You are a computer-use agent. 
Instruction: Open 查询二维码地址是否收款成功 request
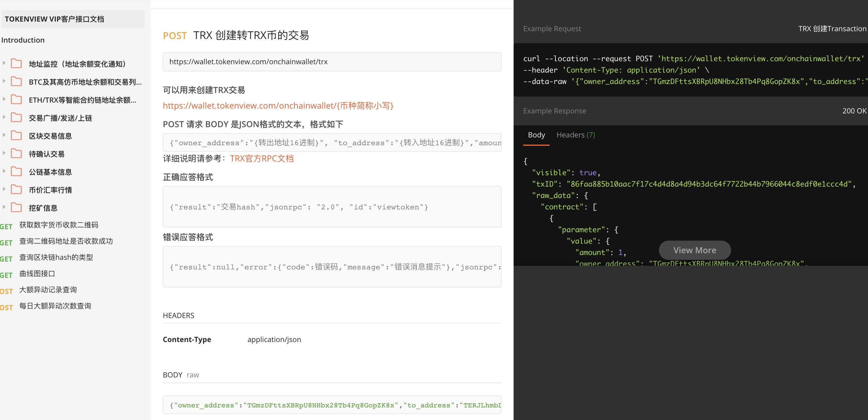click(66, 241)
